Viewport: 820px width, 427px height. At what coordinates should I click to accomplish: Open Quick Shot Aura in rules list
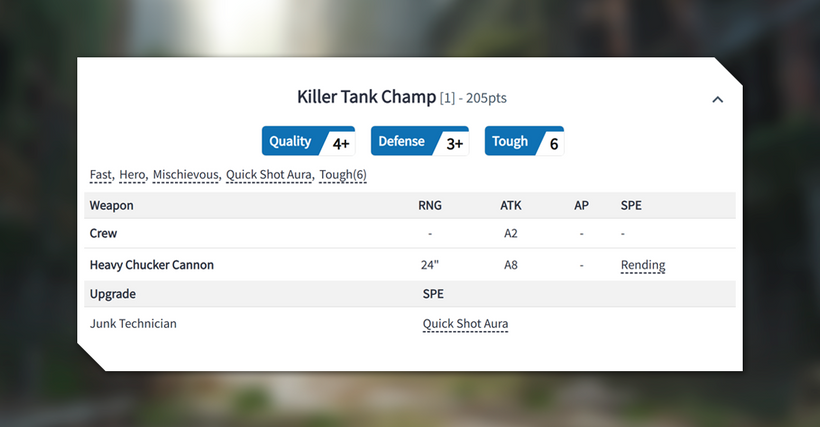(x=269, y=175)
